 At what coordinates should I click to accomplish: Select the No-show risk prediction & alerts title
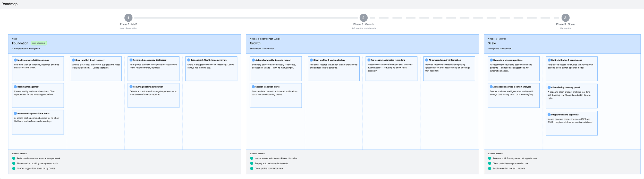(x=33, y=113)
